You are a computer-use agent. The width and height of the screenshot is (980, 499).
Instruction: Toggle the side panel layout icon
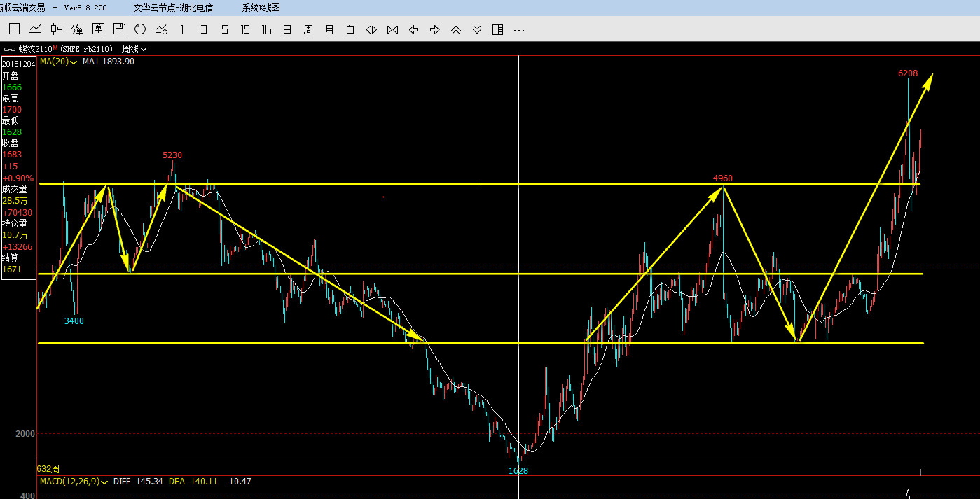497,29
